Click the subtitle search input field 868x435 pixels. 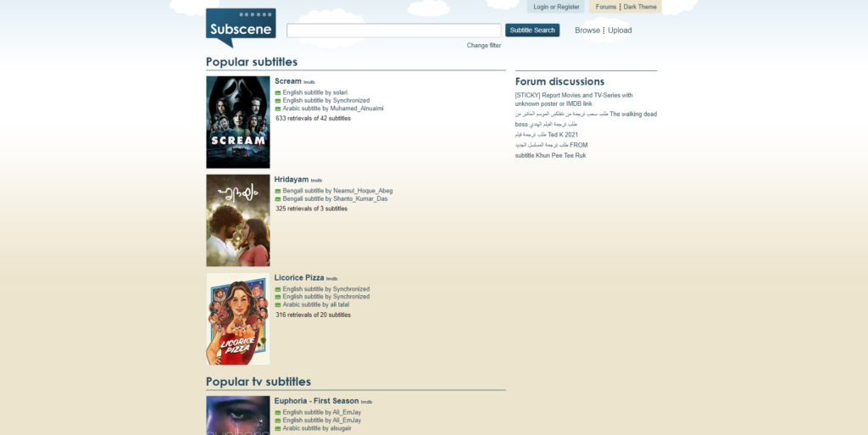[x=393, y=31]
